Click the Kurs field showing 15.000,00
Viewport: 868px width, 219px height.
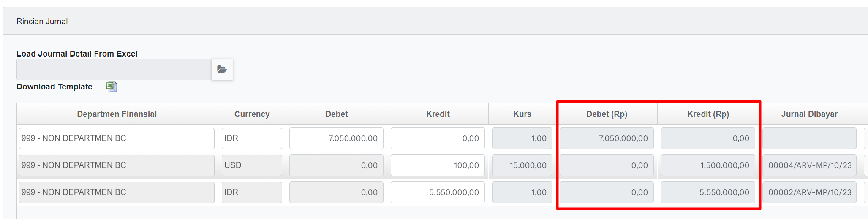coord(522,165)
